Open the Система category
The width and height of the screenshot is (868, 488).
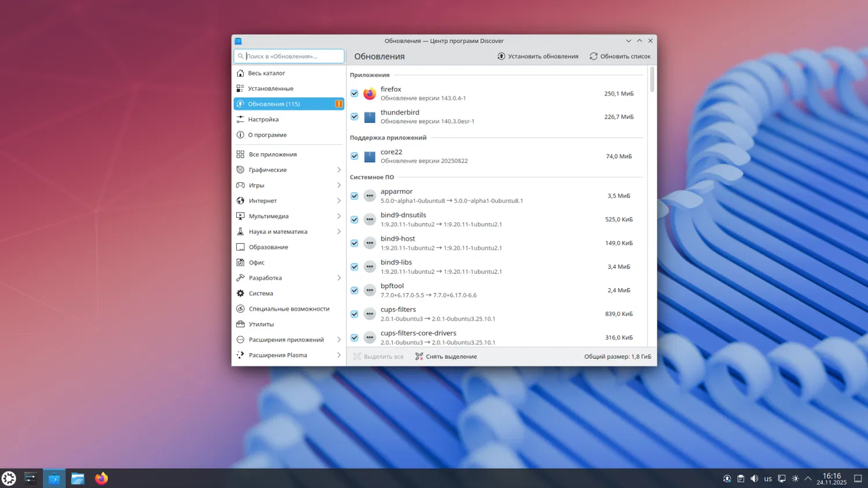tap(289, 293)
